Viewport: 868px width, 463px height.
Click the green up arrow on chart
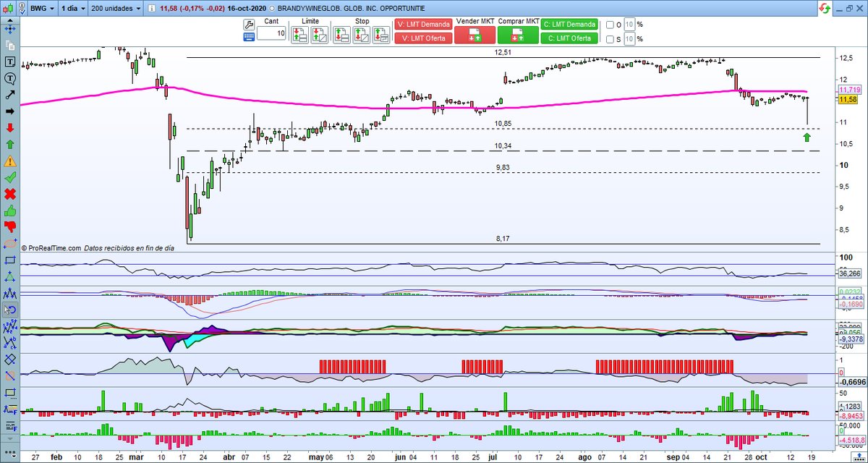pyautogui.click(x=807, y=137)
